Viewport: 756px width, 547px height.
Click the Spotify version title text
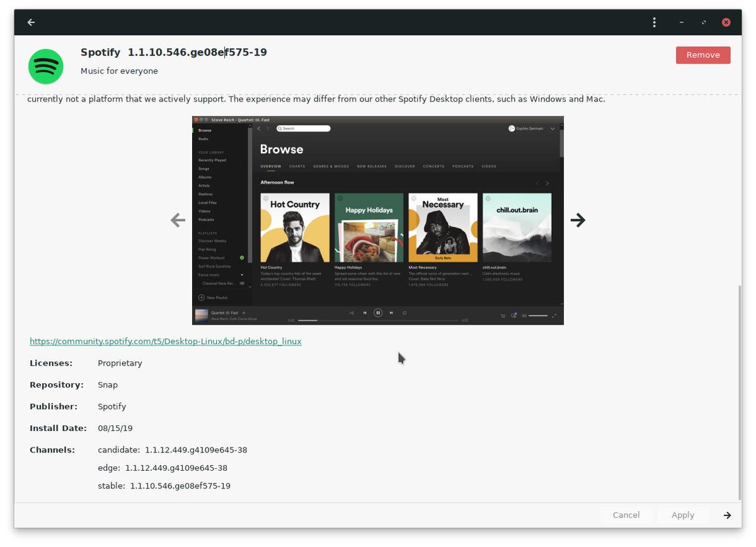coord(174,52)
